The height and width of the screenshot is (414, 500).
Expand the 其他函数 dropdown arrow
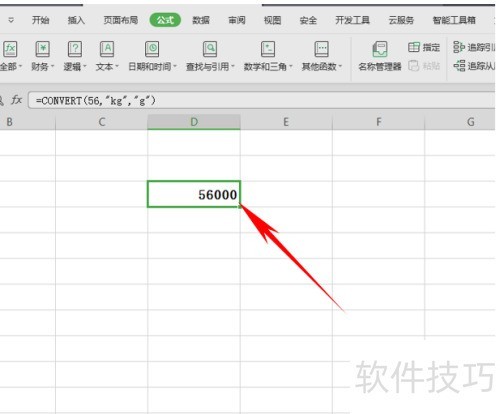pos(340,66)
